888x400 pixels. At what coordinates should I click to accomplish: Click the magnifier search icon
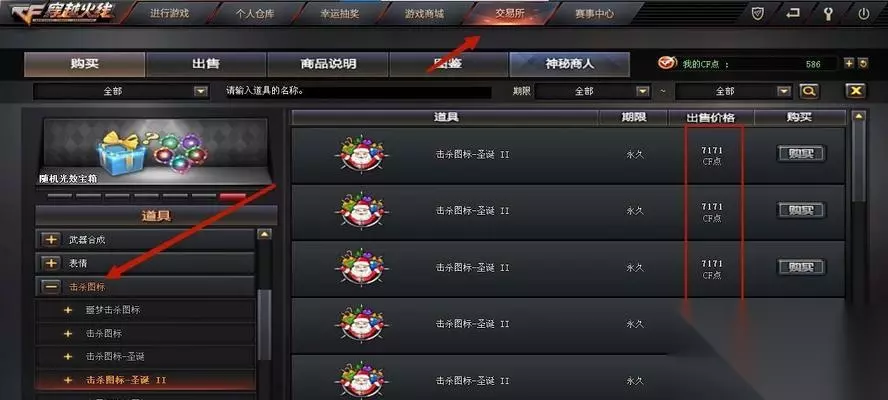click(x=809, y=91)
